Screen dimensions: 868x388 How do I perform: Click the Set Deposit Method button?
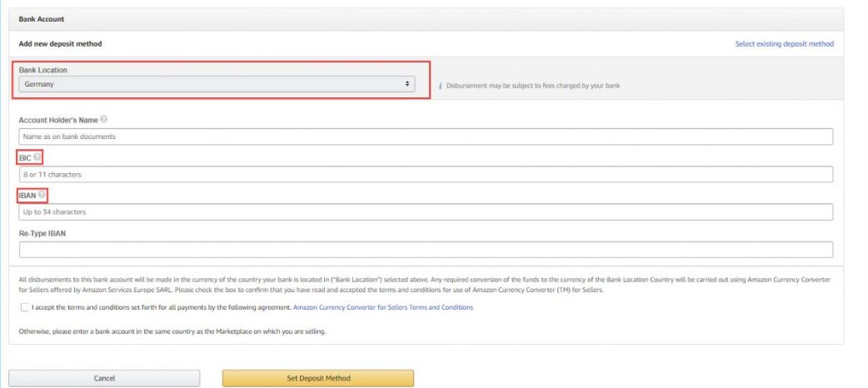pos(318,378)
